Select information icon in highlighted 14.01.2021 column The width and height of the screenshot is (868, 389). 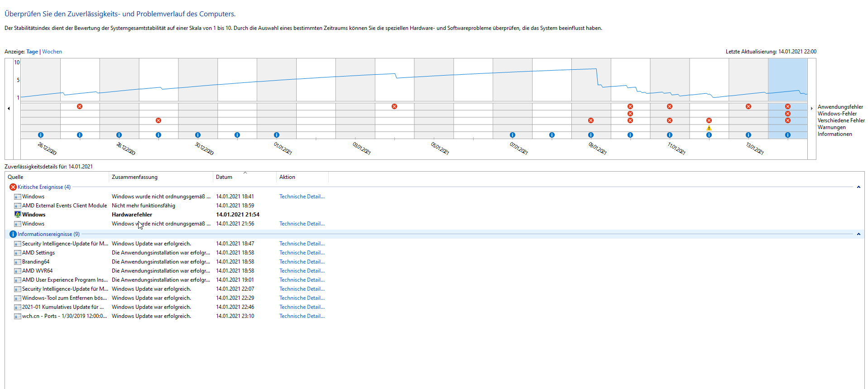788,135
